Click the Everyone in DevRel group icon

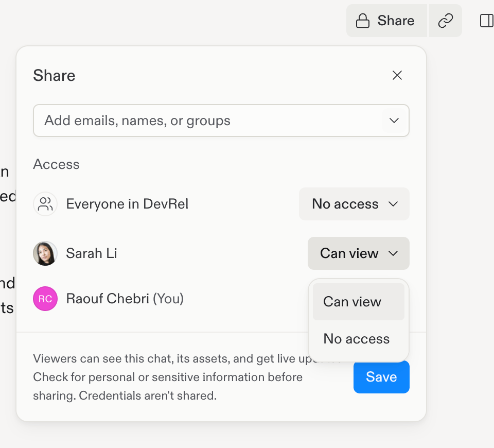point(45,204)
